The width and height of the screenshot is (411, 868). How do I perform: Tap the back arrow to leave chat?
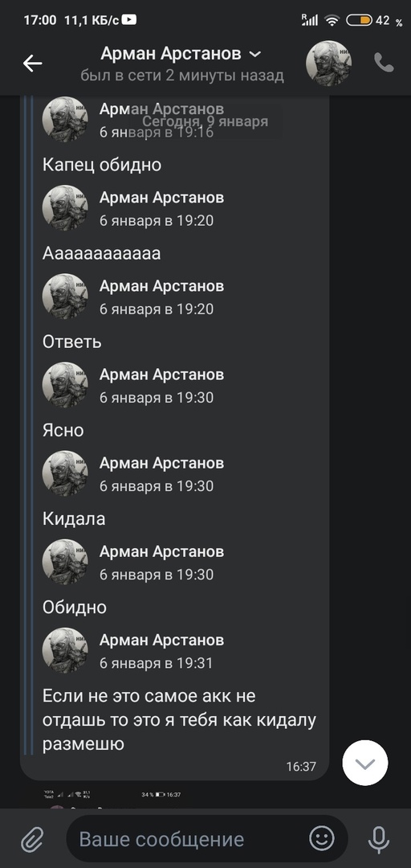coord(33,63)
